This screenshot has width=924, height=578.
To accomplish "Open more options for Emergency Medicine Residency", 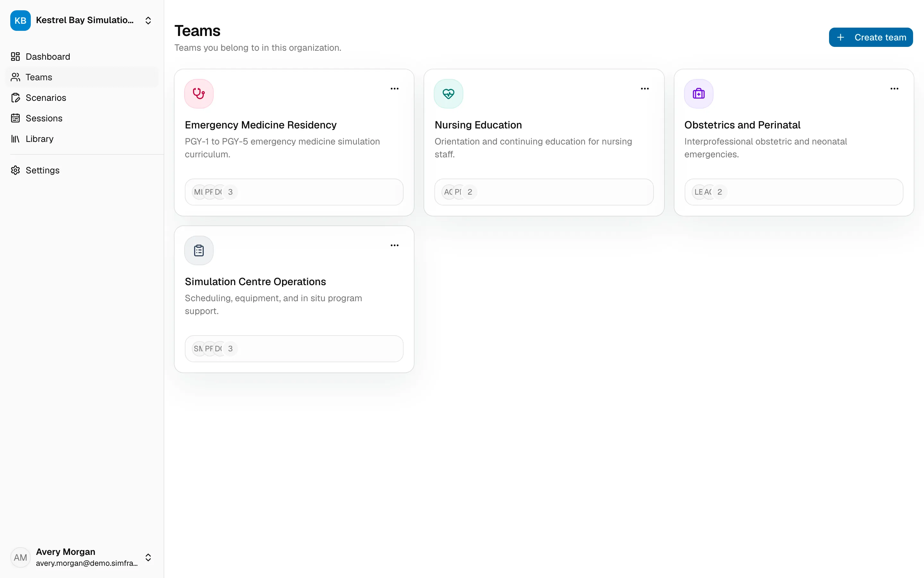I will (394, 89).
